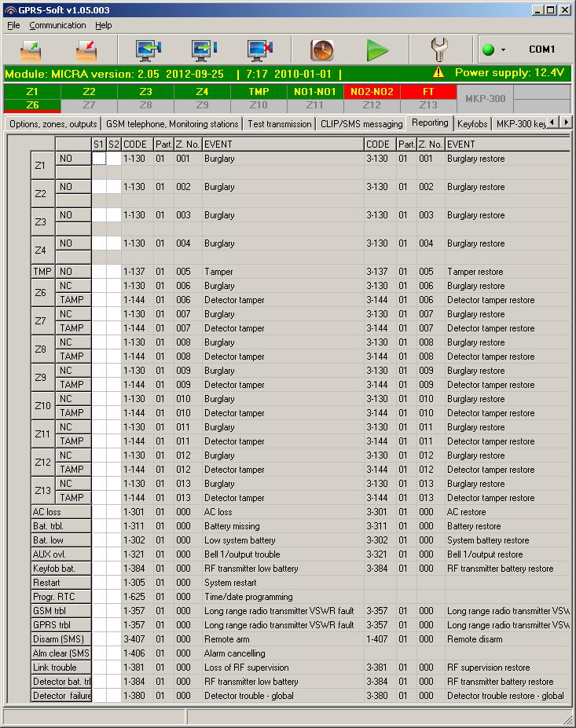Click the 'System restart' event cell

pos(282,583)
